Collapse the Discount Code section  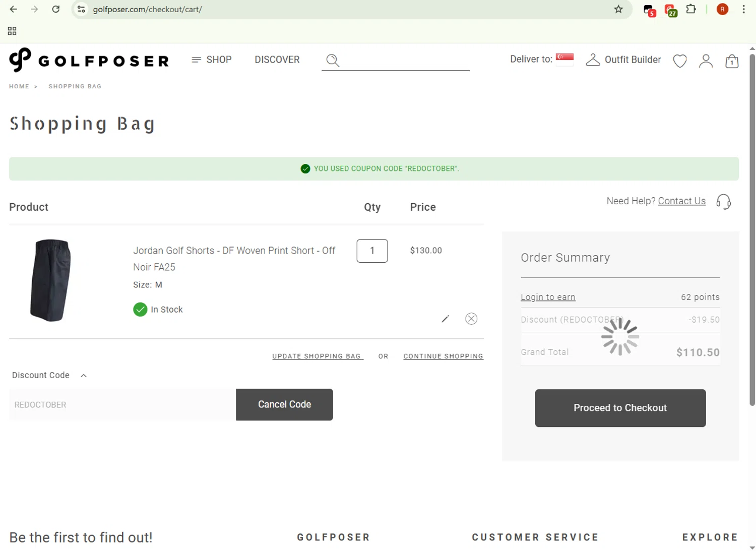(x=49, y=375)
